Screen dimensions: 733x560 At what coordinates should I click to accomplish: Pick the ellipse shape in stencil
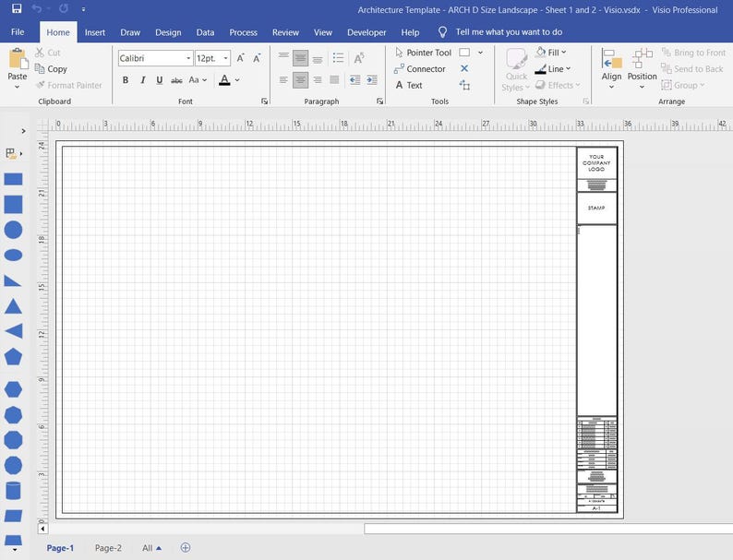(13, 255)
